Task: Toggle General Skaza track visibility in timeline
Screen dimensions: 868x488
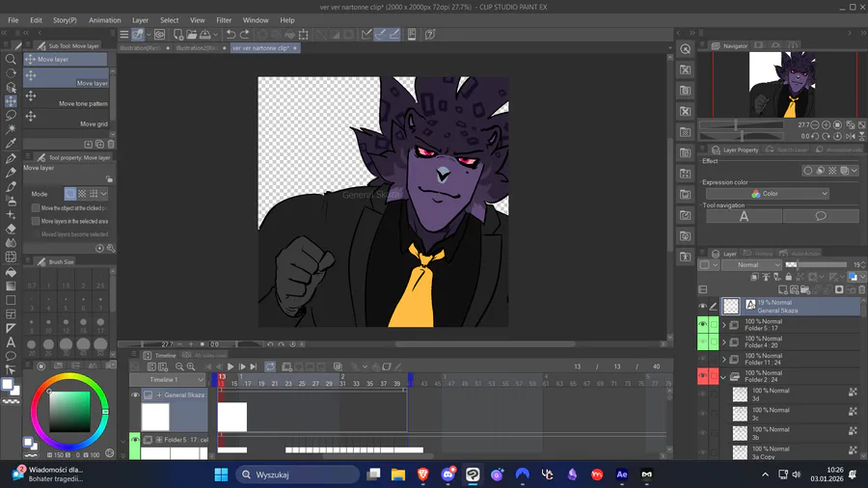Action: [x=134, y=395]
